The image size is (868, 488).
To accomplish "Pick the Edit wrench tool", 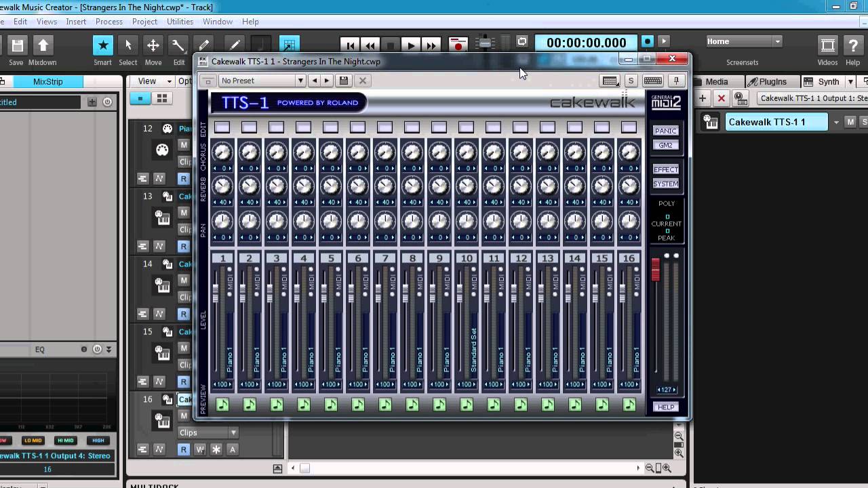I will click(x=178, y=45).
